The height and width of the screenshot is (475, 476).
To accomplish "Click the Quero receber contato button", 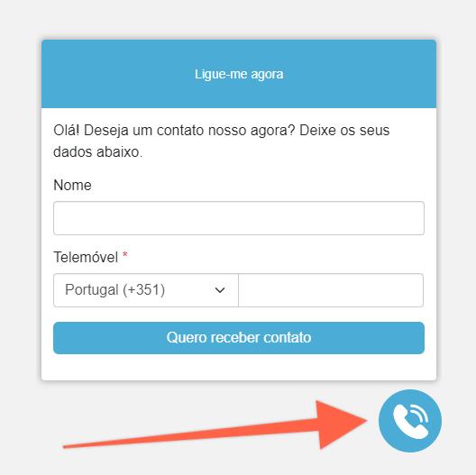I will (239, 338).
